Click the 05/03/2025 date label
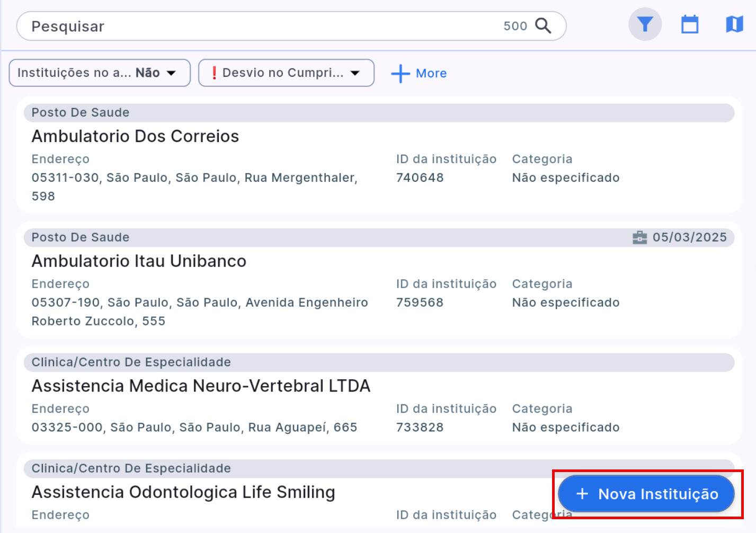The width and height of the screenshot is (756, 533). point(689,237)
